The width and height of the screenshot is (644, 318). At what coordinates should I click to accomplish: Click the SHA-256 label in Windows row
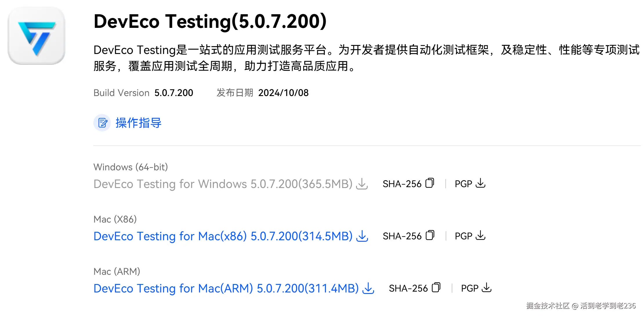(402, 184)
